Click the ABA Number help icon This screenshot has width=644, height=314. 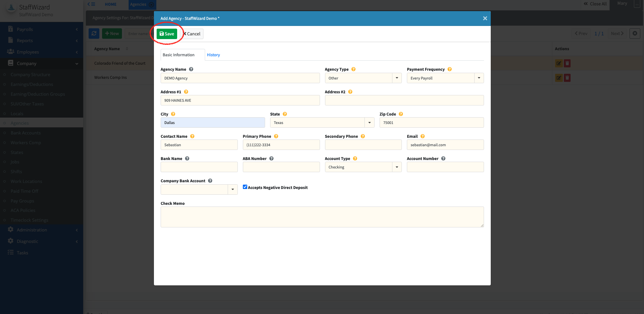point(271,159)
